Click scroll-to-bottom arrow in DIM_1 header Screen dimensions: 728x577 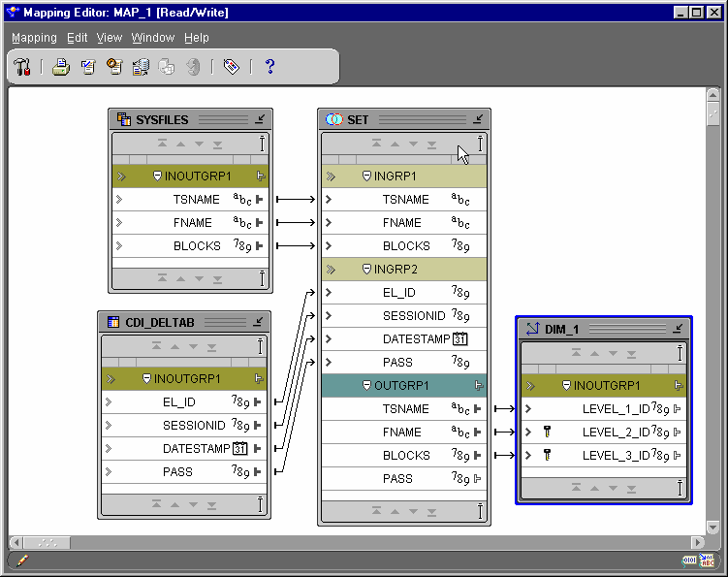tap(631, 354)
